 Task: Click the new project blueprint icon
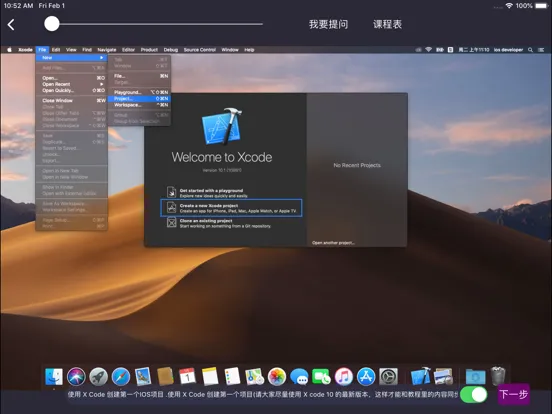pyautogui.click(x=171, y=207)
